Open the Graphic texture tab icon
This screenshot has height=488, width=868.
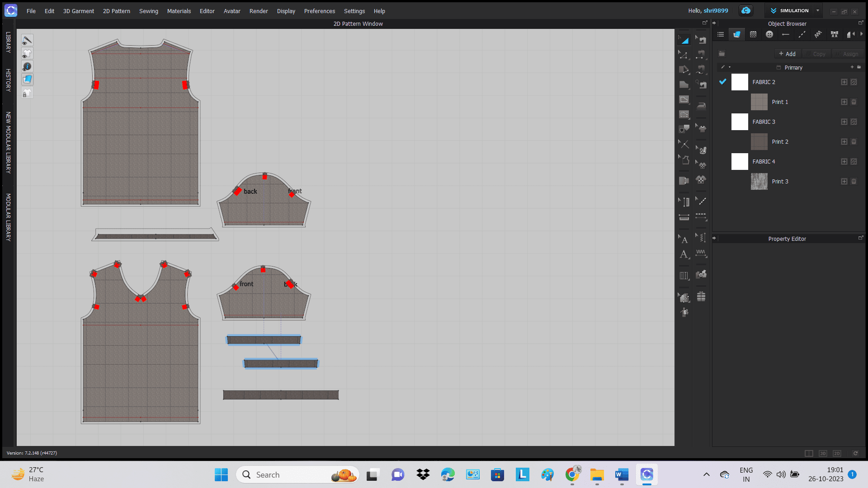[x=753, y=35]
